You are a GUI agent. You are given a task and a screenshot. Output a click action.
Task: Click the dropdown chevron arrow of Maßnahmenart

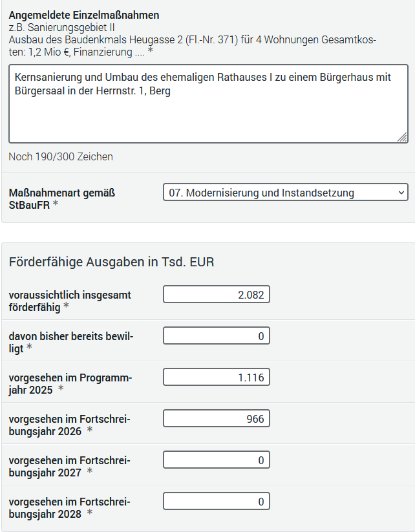tap(401, 193)
